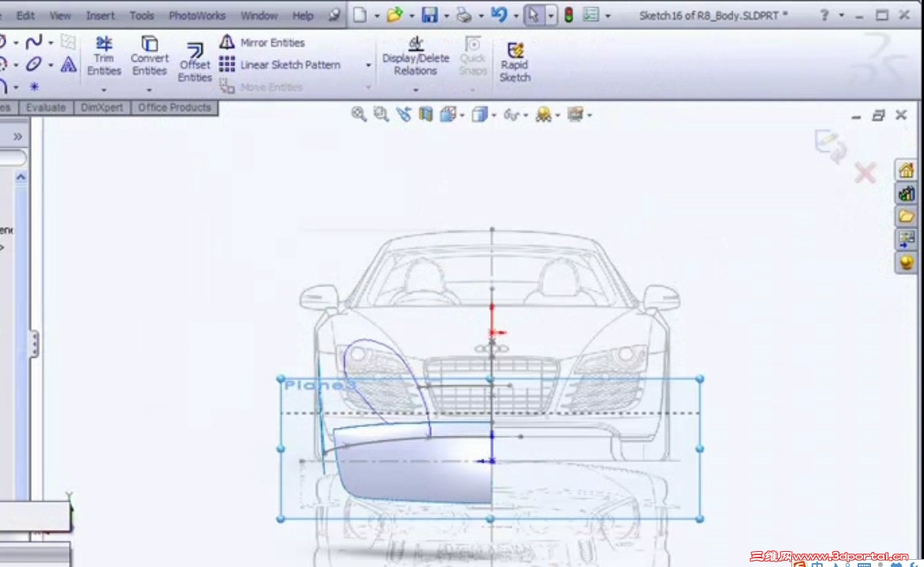924x567 pixels.
Task: Toggle the Section View icon
Action: [x=426, y=114]
